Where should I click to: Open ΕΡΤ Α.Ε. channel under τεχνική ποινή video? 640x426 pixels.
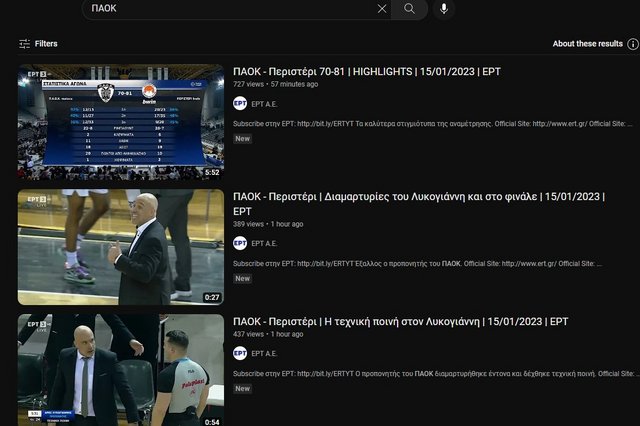264,354
